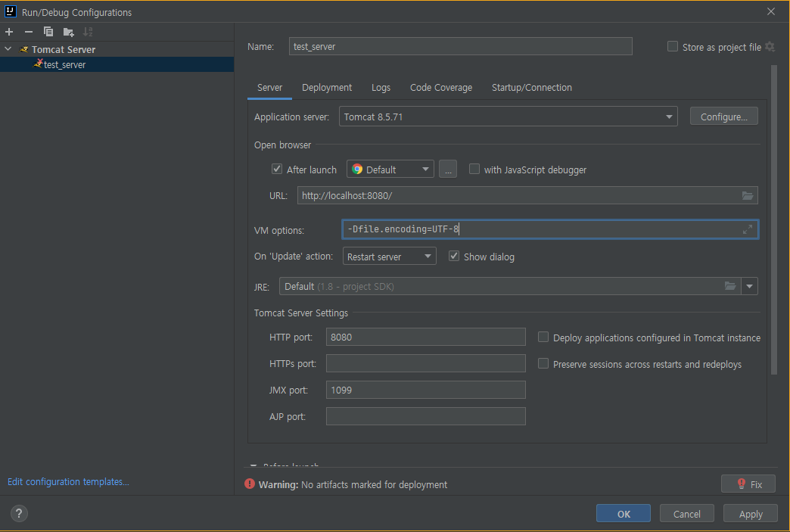
Task: Click the URL input field
Action: pyautogui.click(x=527, y=195)
